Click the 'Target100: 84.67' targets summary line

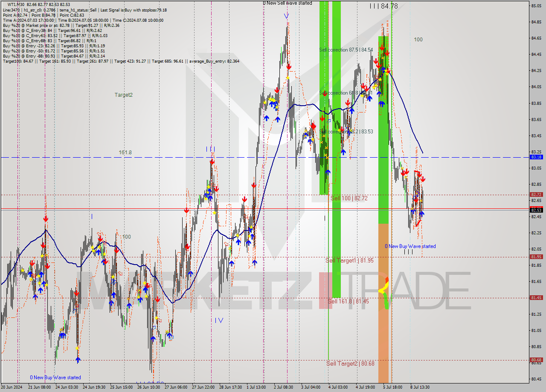tap(121, 61)
